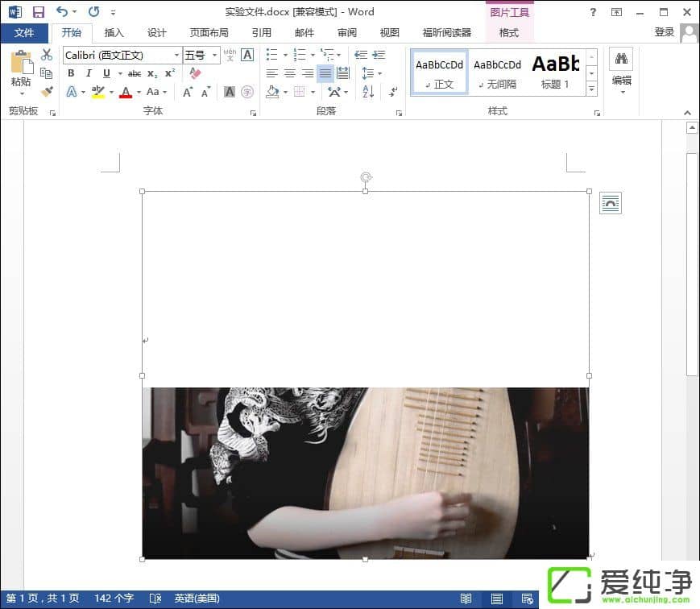Click the Format Painter brush icon

[x=47, y=92]
